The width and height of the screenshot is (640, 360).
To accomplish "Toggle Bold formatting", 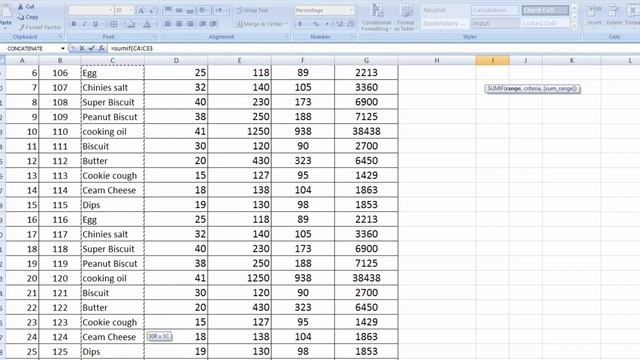I will click(74, 24).
